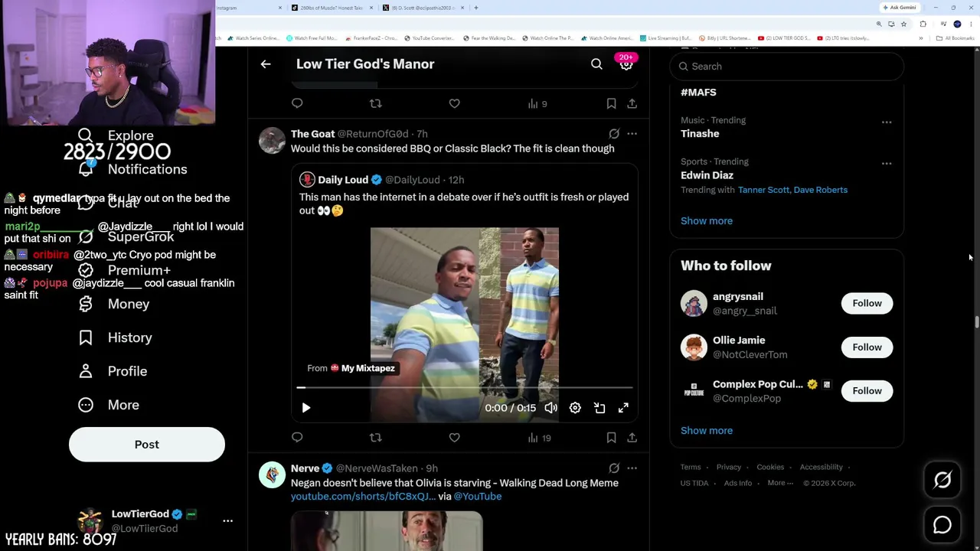Repost the post with 9 views
The height and width of the screenshot is (551, 980).
point(375,103)
